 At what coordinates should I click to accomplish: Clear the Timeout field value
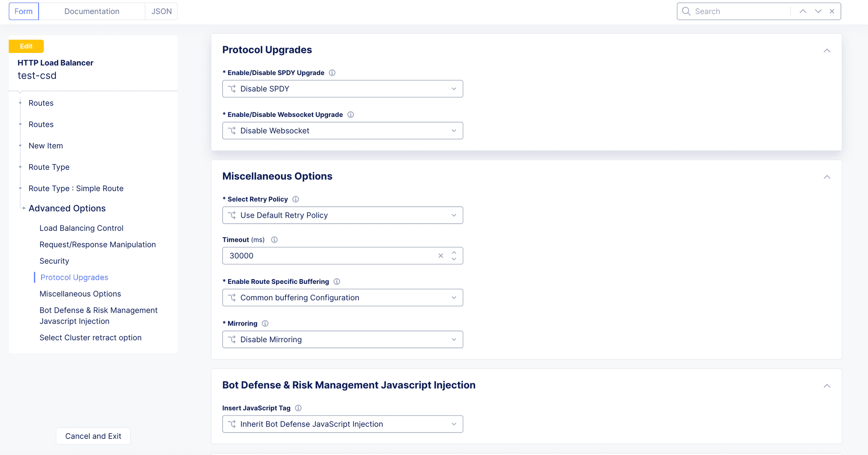441,256
